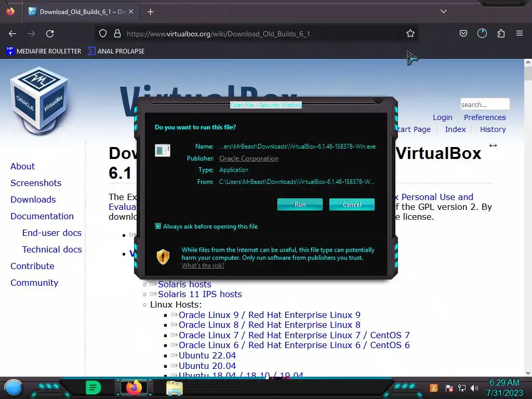
Task: Click Cancel in the security warning
Action: click(x=352, y=205)
